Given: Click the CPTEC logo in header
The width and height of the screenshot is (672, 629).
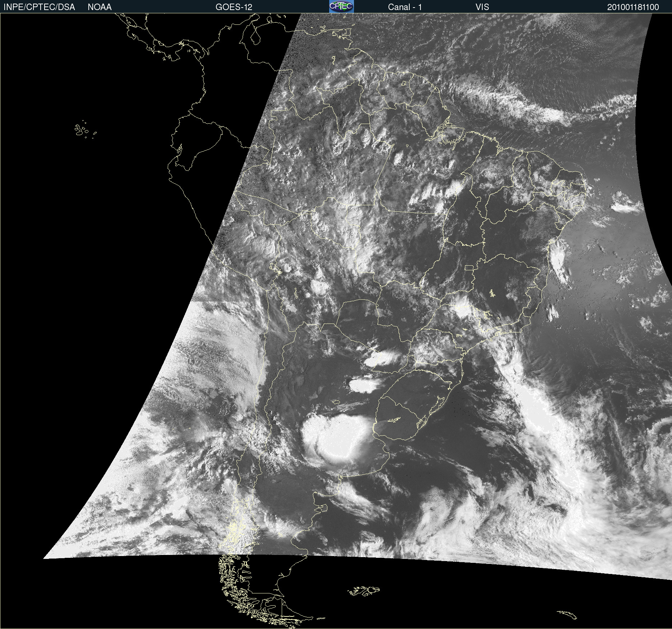Looking at the screenshot, I should [341, 6].
